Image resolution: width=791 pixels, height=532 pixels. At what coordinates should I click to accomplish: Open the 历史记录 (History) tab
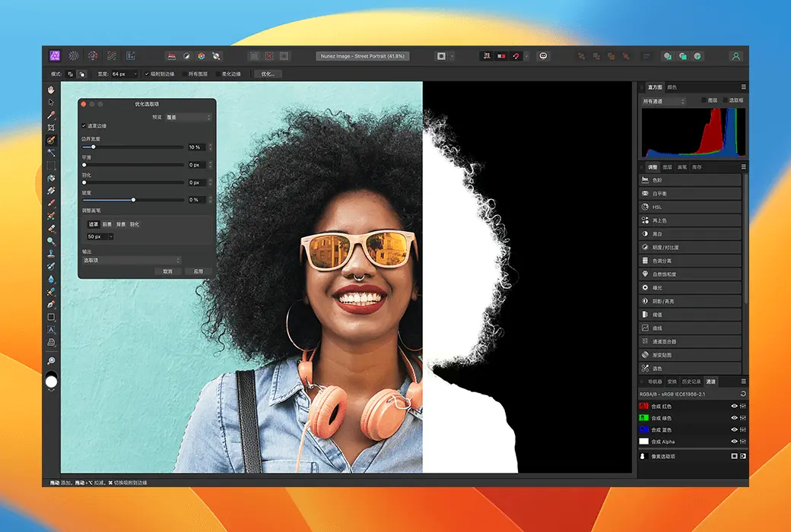692,381
